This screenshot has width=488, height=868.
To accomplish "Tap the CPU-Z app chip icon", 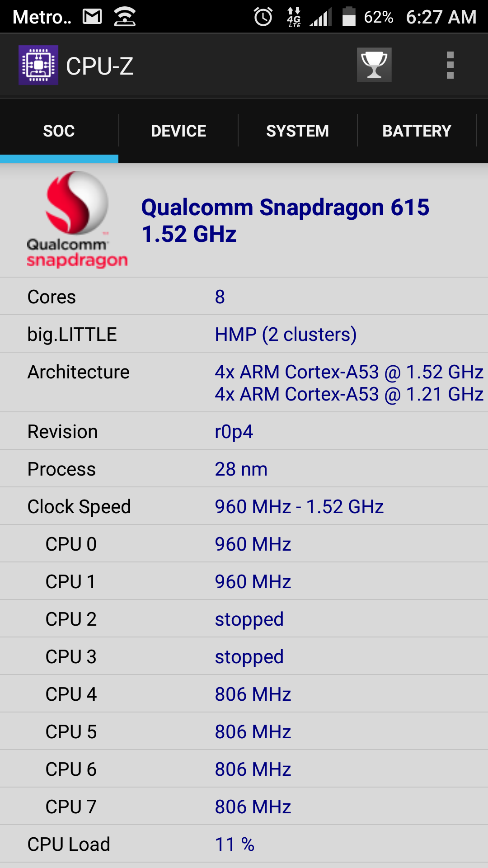I will pyautogui.click(x=38, y=65).
